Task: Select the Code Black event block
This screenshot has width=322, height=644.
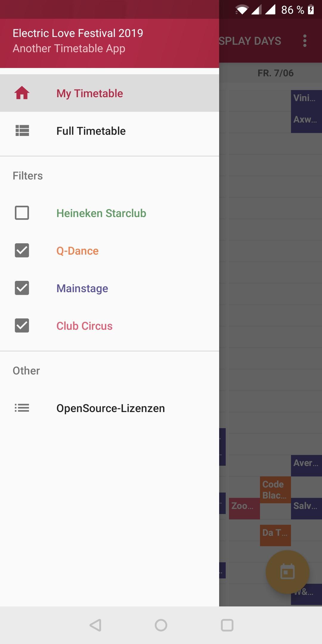Action: click(x=275, y=490)
